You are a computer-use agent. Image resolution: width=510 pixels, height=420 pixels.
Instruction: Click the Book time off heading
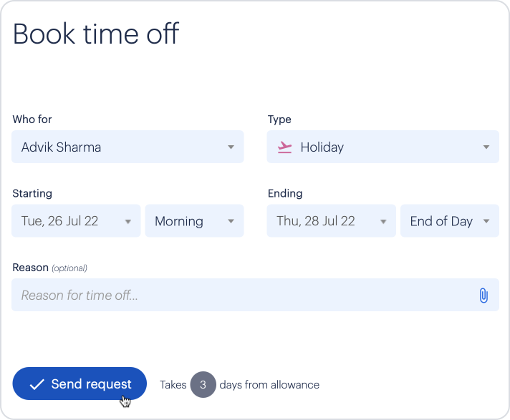(96, 34)
